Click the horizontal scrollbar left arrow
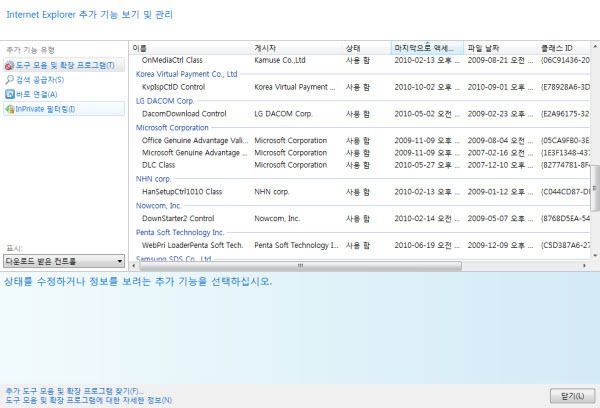The width and height of the screenshot is (600, 408). pyautogui.click(x=134, y=266)
